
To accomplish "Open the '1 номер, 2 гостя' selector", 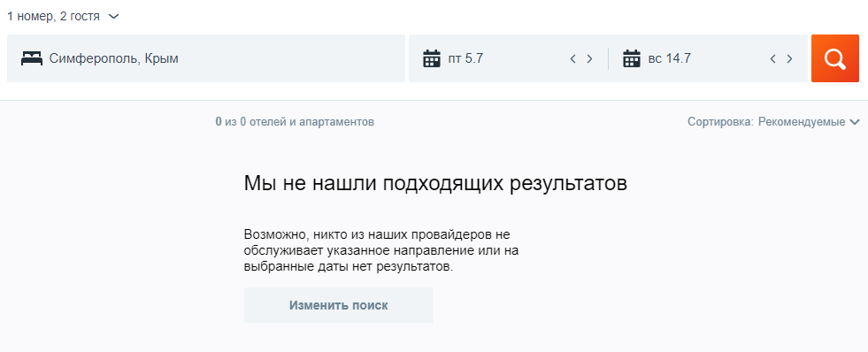I will point(63,17).
